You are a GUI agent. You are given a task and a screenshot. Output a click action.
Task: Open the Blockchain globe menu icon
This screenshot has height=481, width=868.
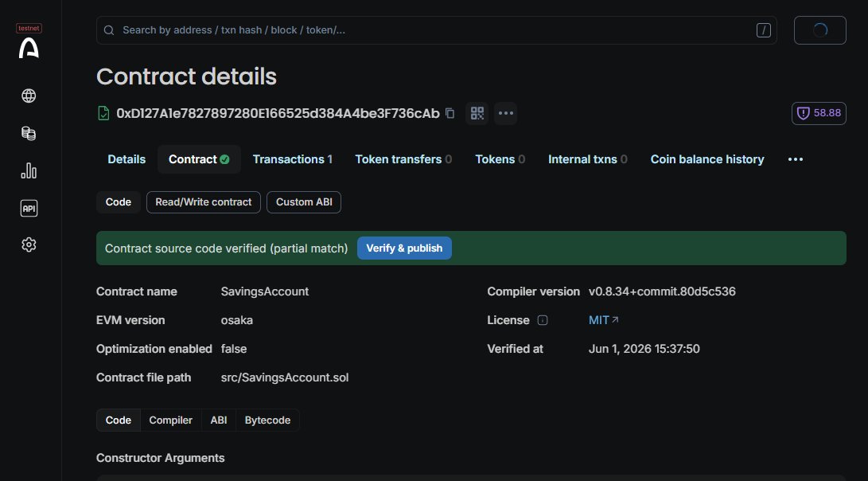[x=29, y=96]
